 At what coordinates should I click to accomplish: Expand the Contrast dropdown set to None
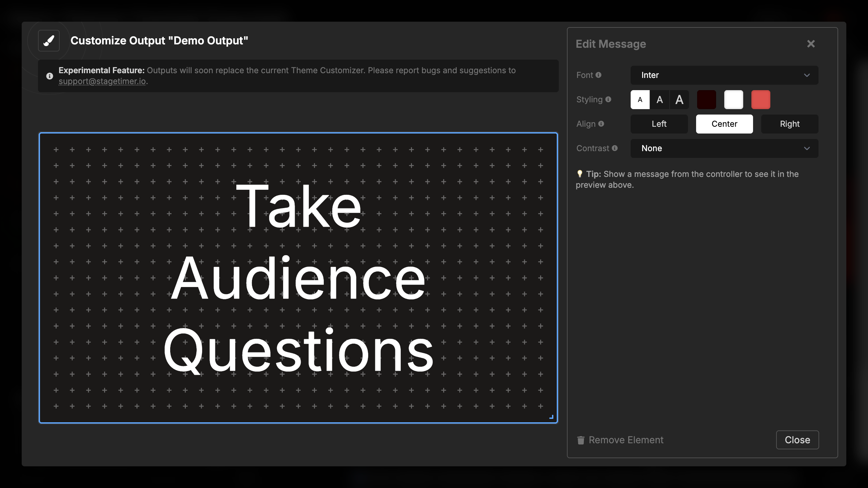(724, 148)
